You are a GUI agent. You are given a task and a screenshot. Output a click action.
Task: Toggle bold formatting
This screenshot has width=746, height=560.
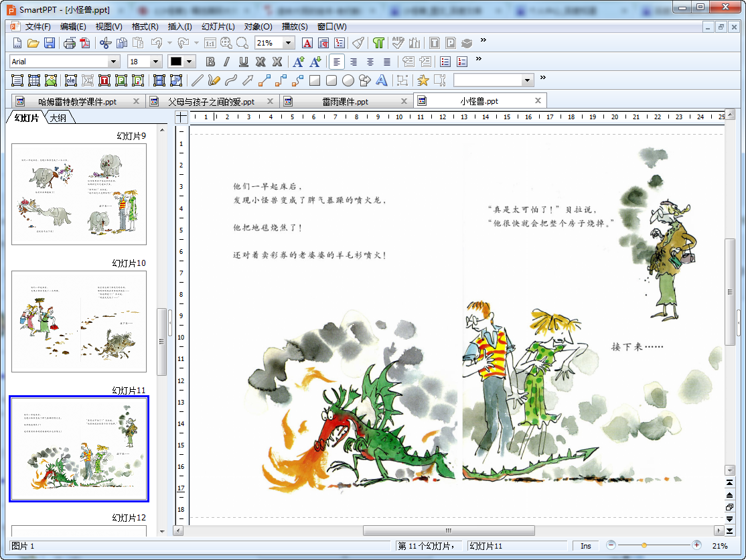(210, 62)
